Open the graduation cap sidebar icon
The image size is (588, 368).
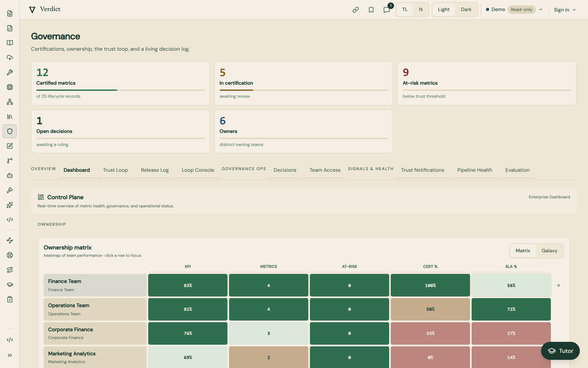[x=10, y=285]
